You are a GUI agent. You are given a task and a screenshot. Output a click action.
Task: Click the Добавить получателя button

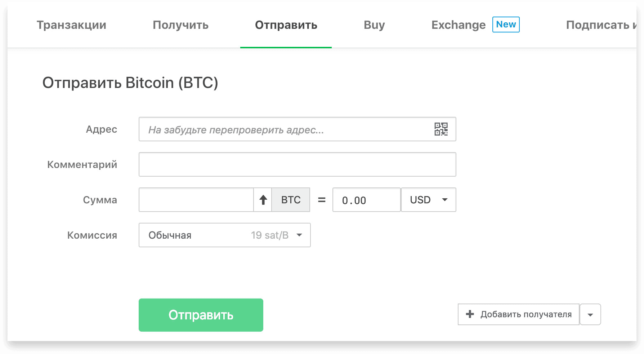coord(519,314)
